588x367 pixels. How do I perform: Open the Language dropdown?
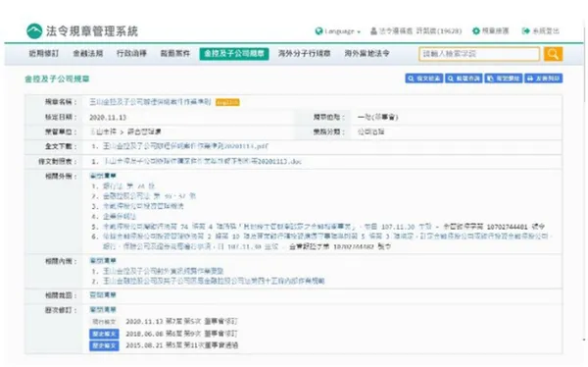[x=338, y=31]
